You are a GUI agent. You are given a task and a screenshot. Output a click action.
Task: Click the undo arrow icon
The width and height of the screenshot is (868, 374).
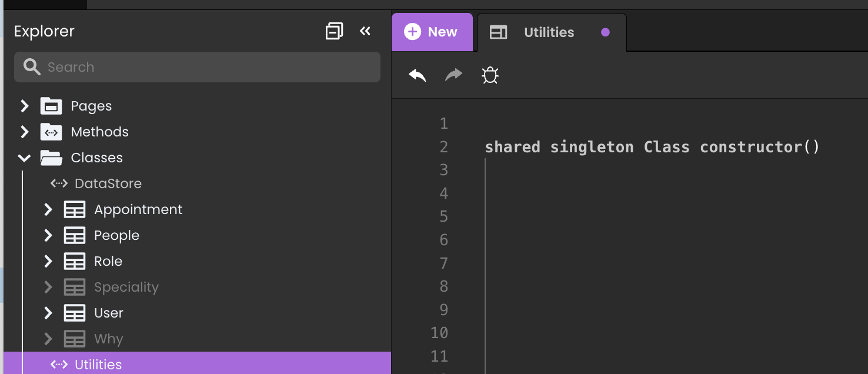(418, 75)
